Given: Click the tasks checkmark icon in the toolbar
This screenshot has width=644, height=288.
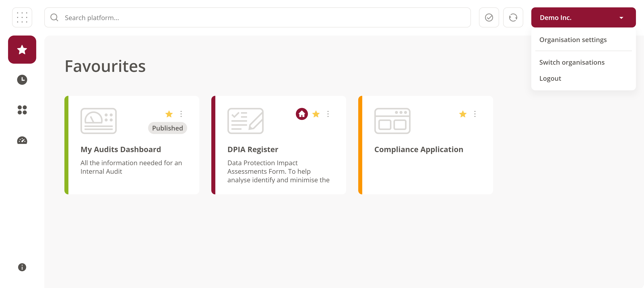Looking at the screenshot, I should pyautogui.click(x=489, y=17).
